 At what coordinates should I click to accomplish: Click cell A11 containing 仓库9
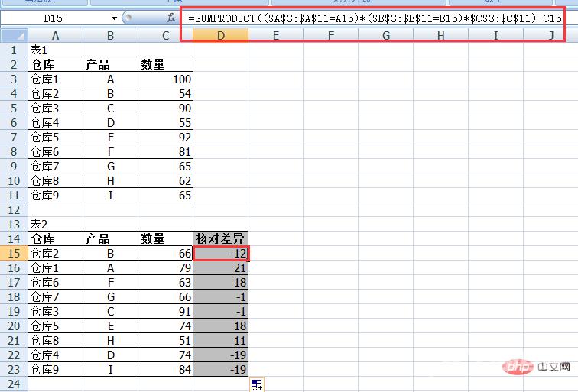click(55, 195)
